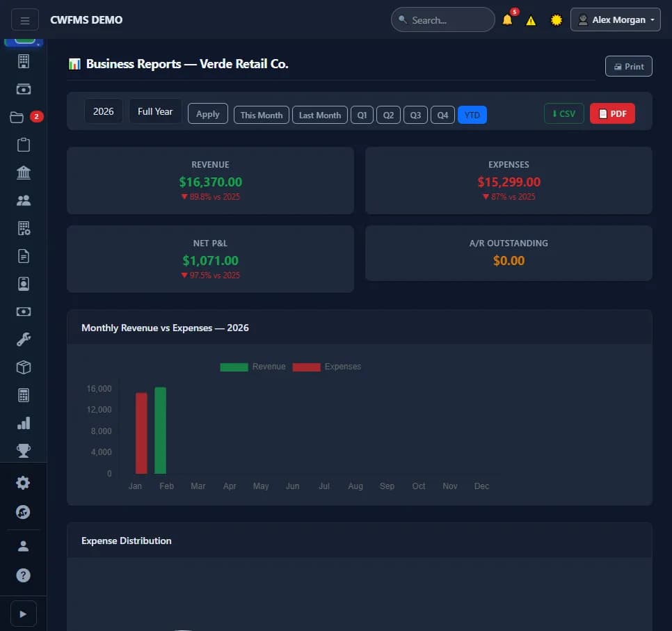
Task: Open the bank institution sidebar icon
Action: click(x=24, y=173)
